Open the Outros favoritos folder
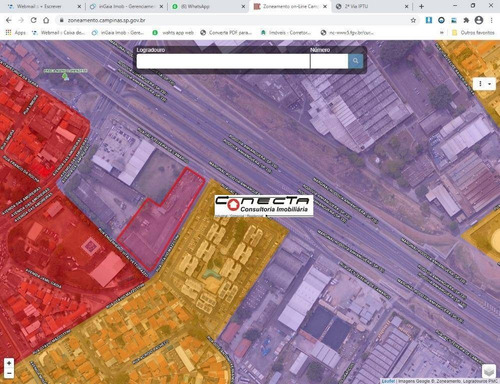This screenshot has height=384, width=500. (x=473, y=33)
